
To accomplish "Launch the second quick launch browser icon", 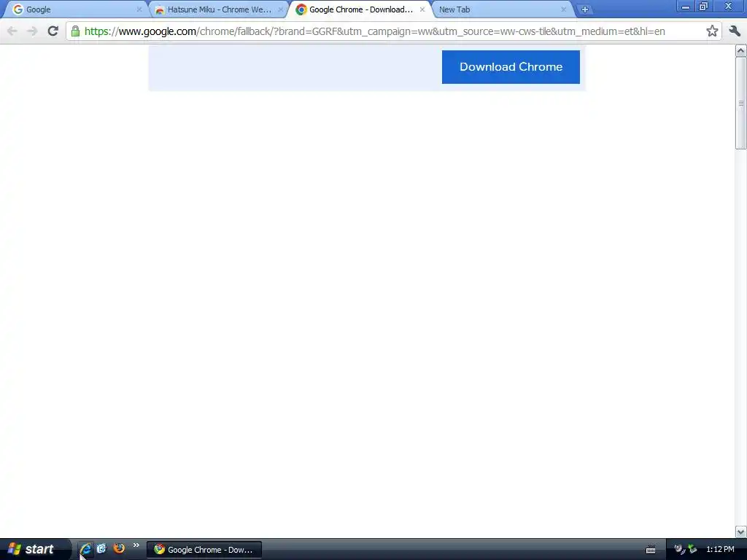I will pyautogui.click(x=101, y=548).
